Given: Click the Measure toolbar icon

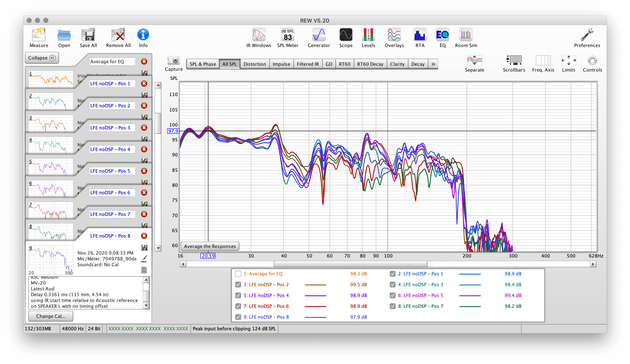Looking at the screenshot, I should tap(39, 35).
